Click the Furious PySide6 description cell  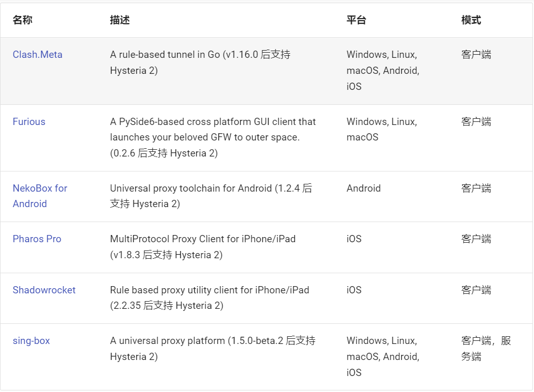point(213,137)
